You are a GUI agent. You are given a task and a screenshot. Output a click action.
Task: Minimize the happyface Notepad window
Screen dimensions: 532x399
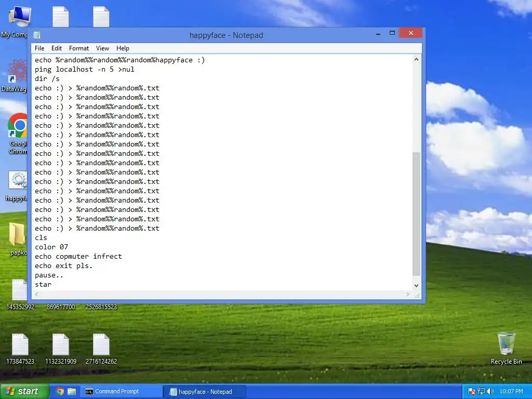coord(378,34)
